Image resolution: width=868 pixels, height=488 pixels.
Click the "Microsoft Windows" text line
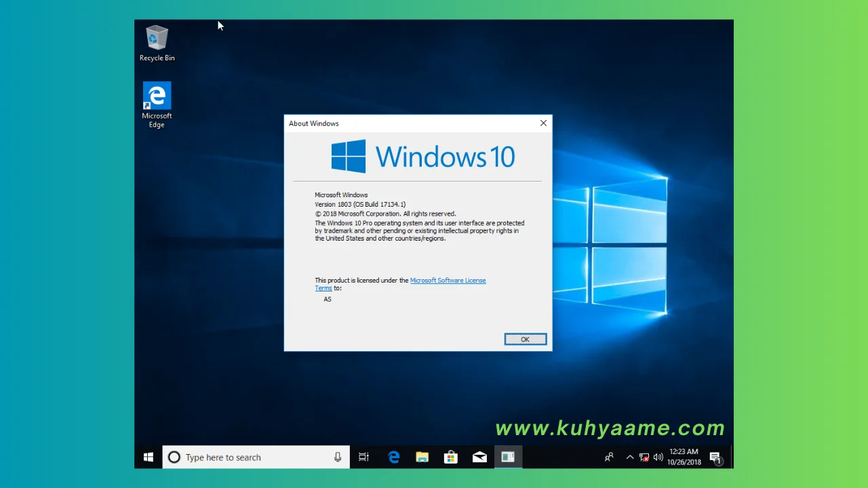coord(341,195)
